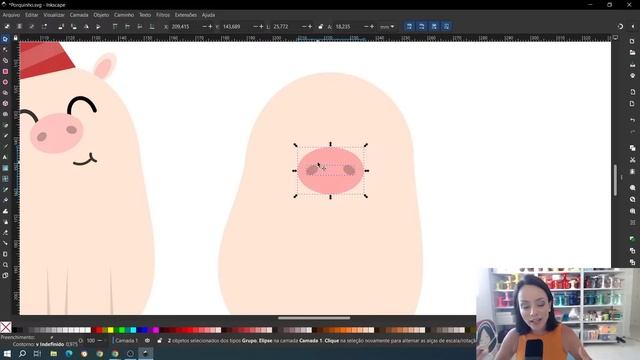This screenshot has width=640, height=360.
Task: Click Lower one step icon
Action: (140, 27)
